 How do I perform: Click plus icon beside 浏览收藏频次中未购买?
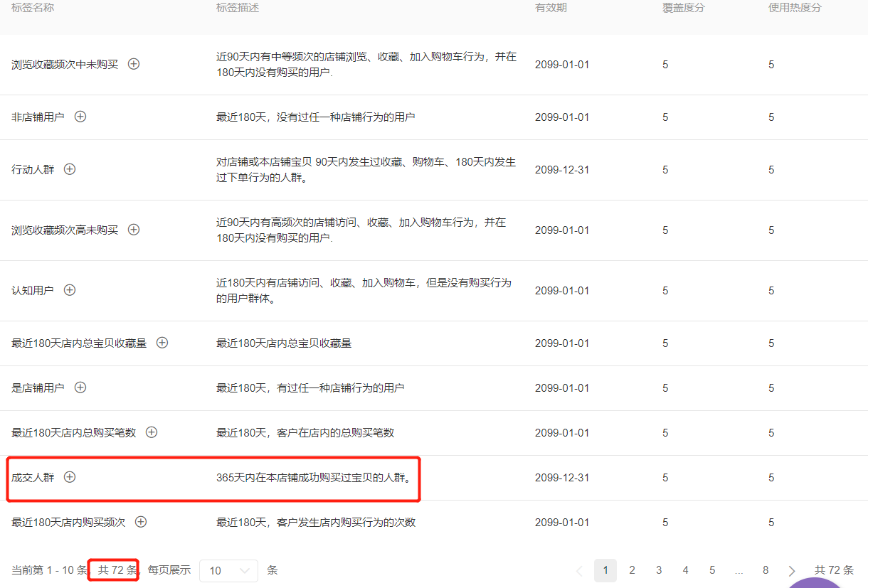tap(134, 64)
